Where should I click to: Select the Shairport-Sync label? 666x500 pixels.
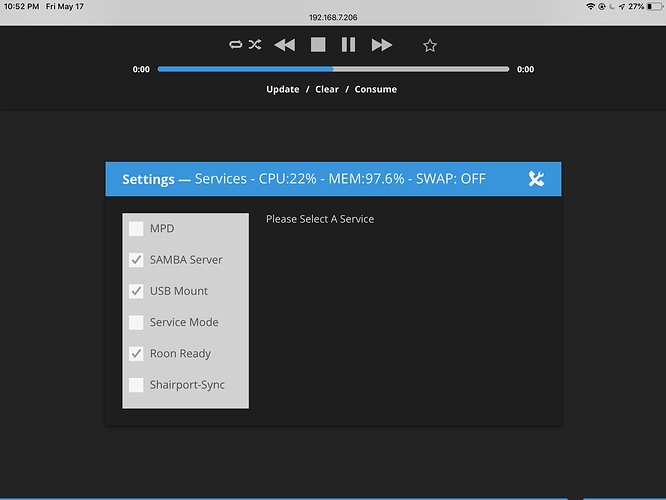pyautogui.click(x=187, y=385)
